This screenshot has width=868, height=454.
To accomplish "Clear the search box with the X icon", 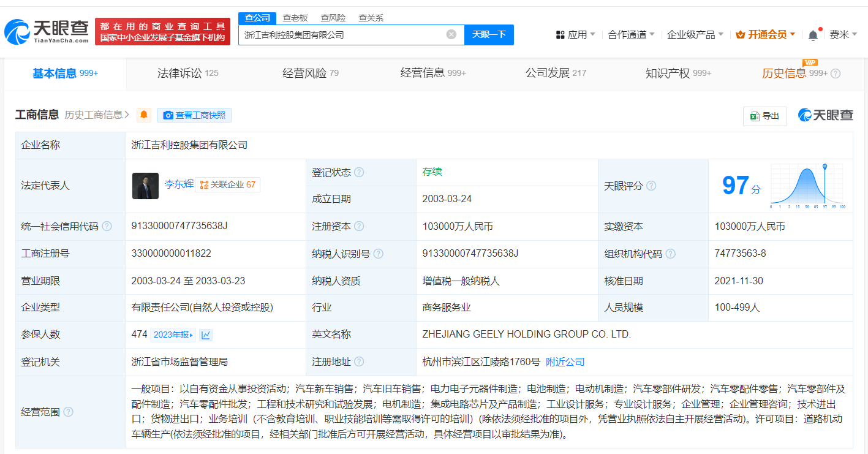I will click(x=451, y=34).
